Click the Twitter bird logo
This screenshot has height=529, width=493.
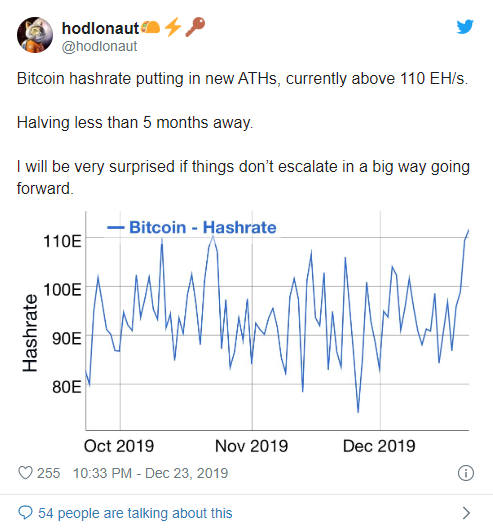pyautogui.click(x=465, y=27)
